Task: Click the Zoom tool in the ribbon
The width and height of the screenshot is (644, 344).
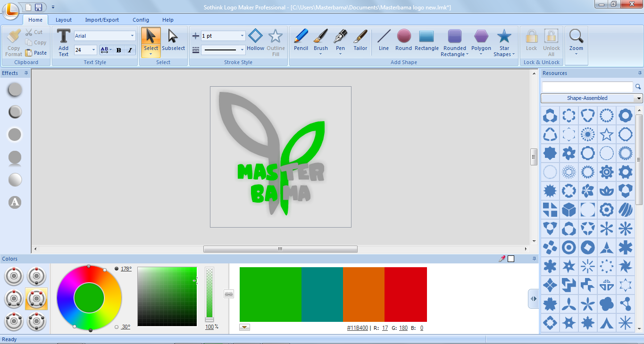Action: pos(576,41)
